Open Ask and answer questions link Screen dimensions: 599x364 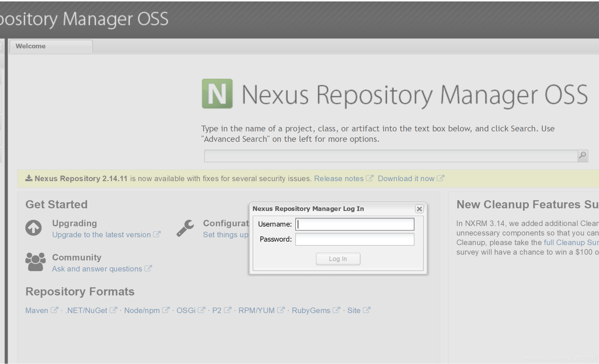(97, 269)
